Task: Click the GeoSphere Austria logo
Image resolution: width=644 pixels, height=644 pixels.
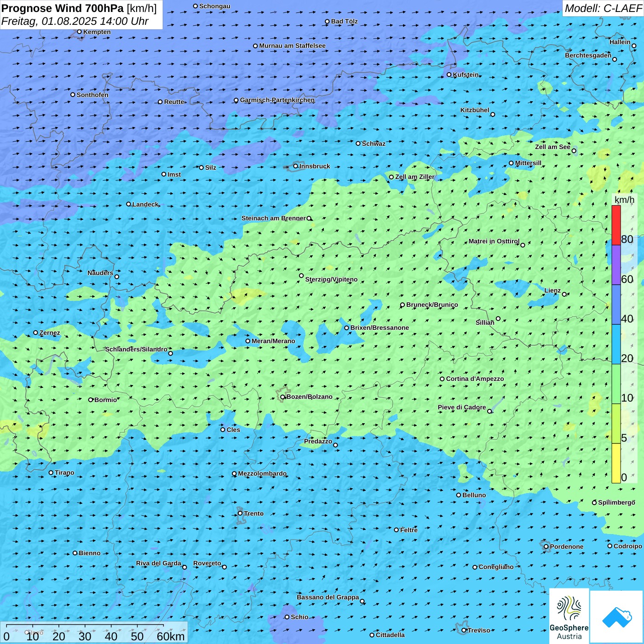Action: pyautogui.click(x=569, y=616)
